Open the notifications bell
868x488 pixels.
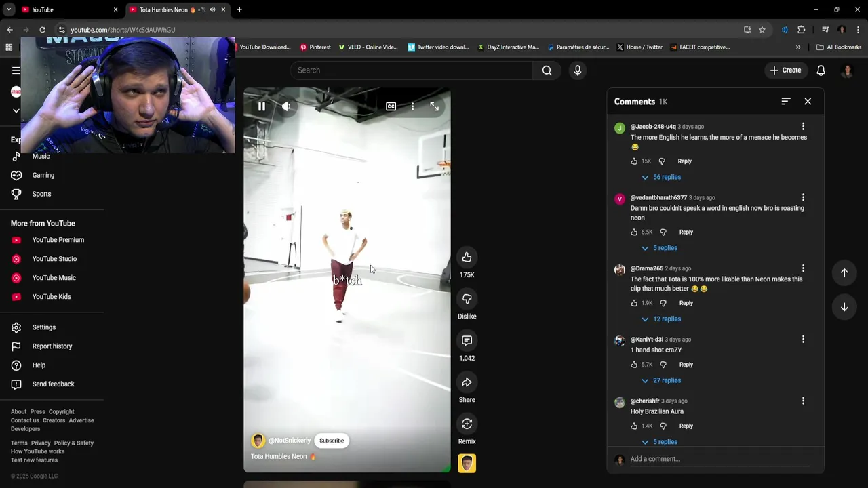point(821,70)
